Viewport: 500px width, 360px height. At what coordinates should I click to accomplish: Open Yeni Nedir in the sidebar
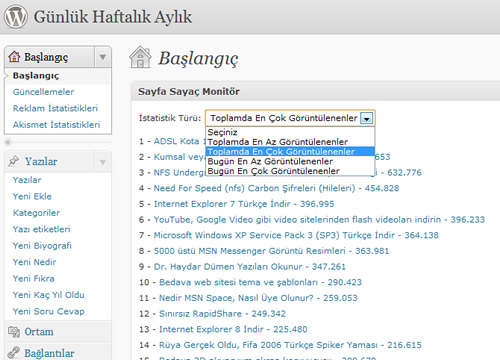(34, 262)
